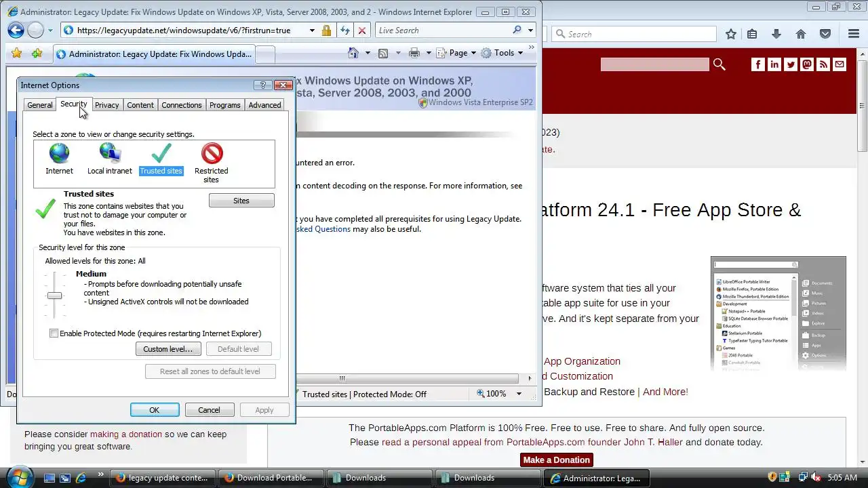Click Firefox bookmark star icon
The width and height of the screenshot is (868, 488).
[x=731, y=34]
